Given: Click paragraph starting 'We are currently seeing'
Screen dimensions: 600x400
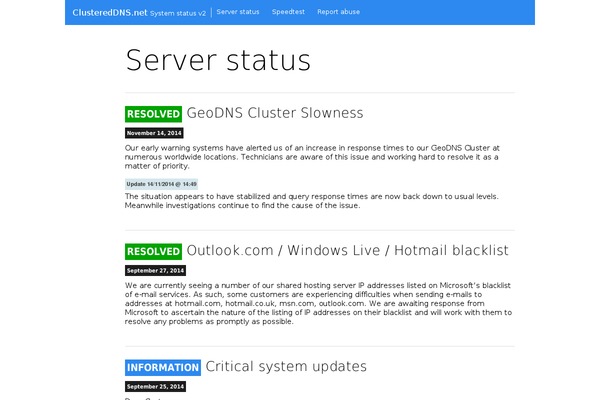Looking at the screenshot, I should click(x=318, y=303).
